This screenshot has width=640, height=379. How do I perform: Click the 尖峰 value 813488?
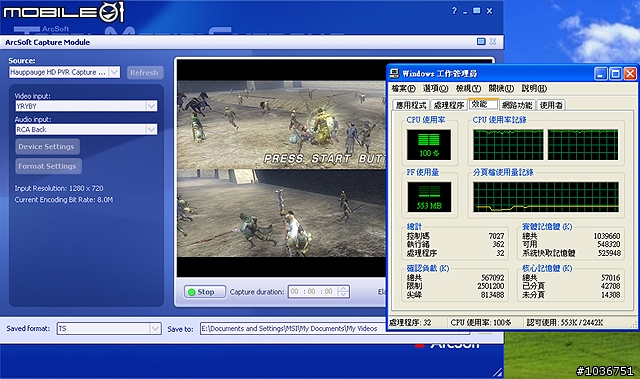coord(492,295)
